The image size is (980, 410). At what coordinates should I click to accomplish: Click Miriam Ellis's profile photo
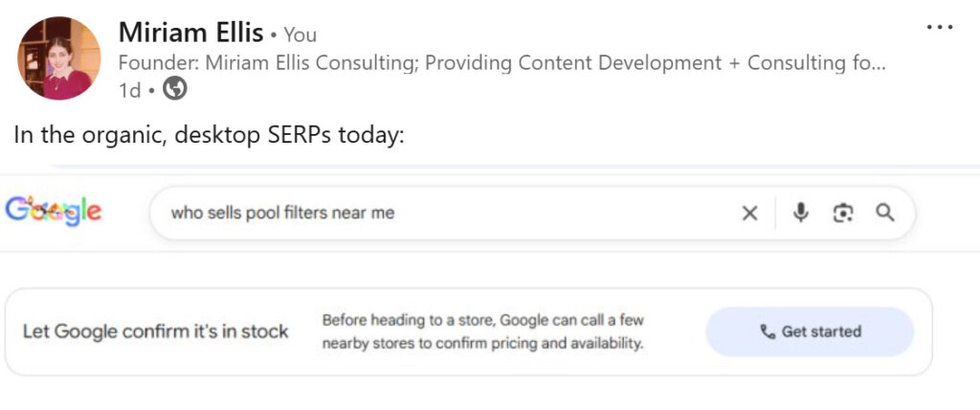[58, 58]
